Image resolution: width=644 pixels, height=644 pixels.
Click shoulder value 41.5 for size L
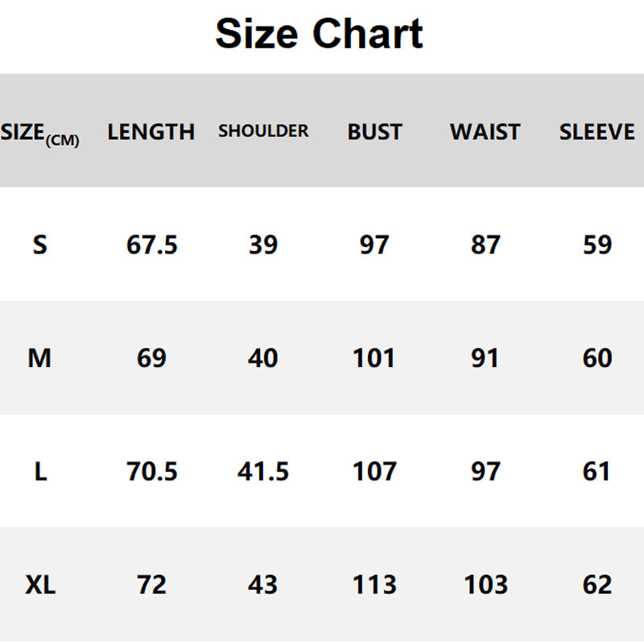(x=263, y=472)
